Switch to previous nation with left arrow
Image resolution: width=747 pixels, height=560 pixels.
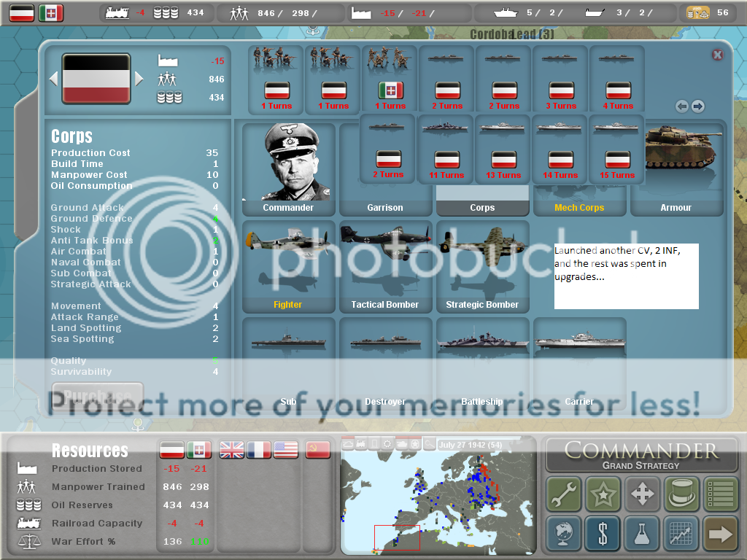[x=53, y=78]
